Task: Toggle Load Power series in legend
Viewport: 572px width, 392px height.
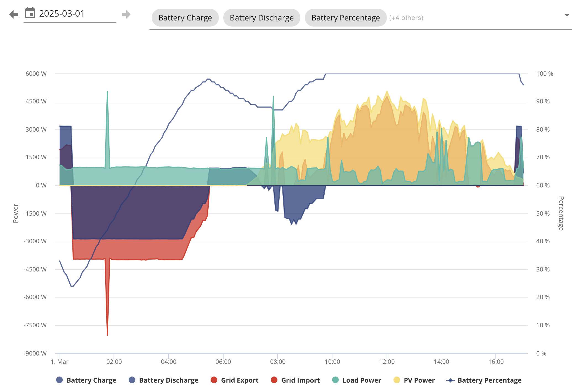Action: tap(356, 380)
